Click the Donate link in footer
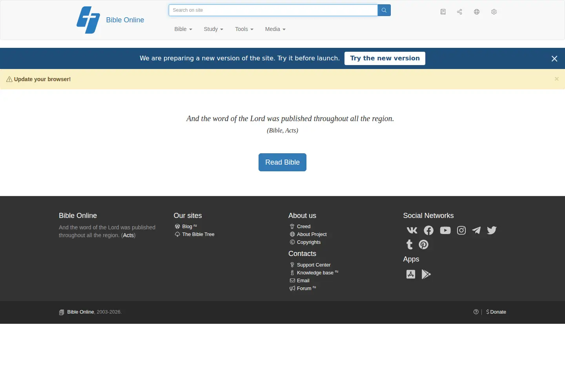 coord(496,312)
